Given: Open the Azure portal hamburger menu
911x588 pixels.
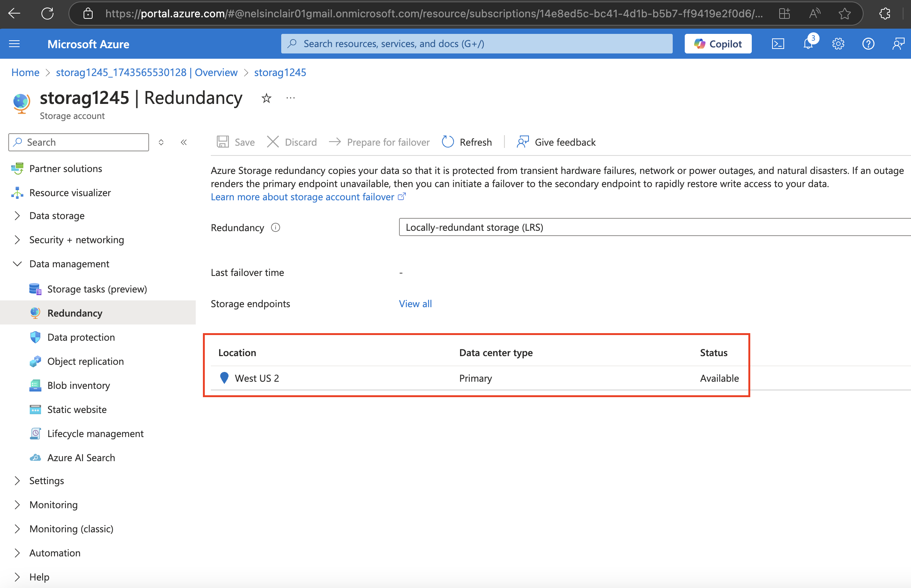Looking at the screenshot, I should 15,44.
